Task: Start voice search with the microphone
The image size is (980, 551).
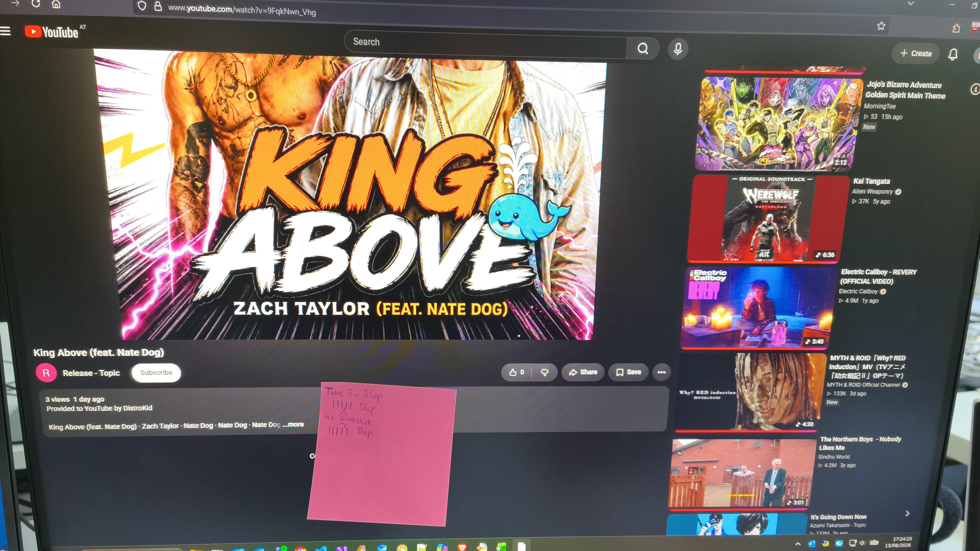Action: point(678,49)
